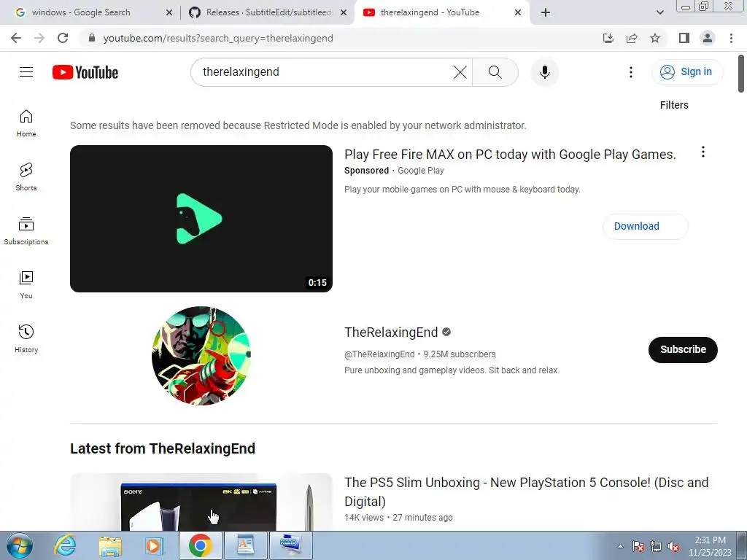
Task: Open Windows Media Player from taskbar
Action: pos(154,545)
